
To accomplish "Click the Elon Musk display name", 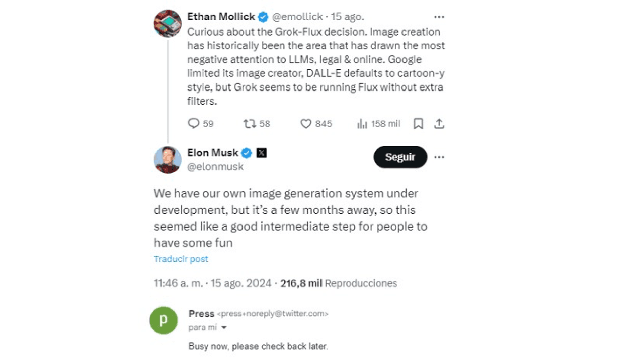I will (213, 153).
